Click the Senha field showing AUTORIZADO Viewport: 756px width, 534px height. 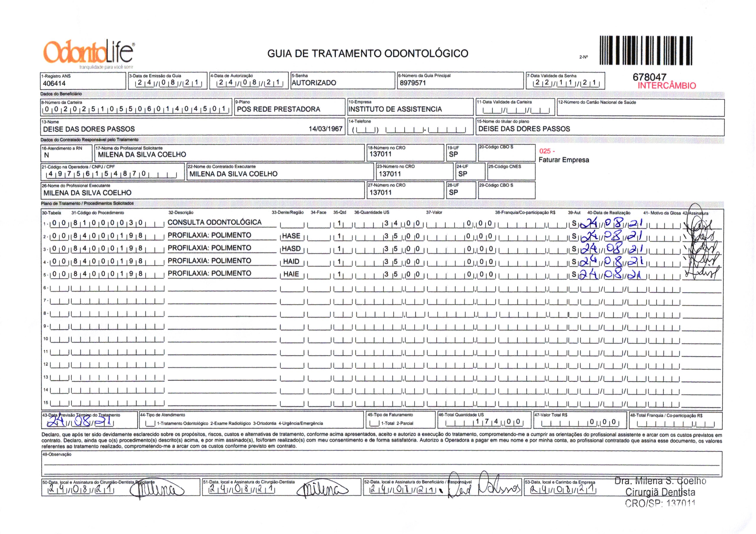pyautogui.click(x=314, y=83)
